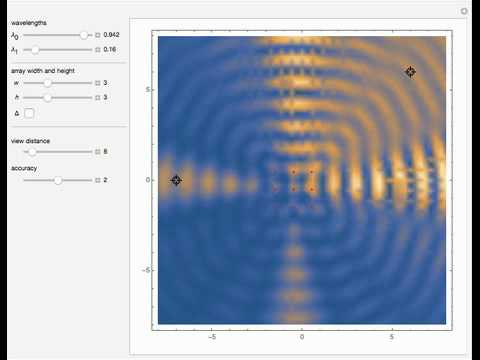Click the λ1 value 0.16
Image resolution: width=480 pixels, height=360 pixels.
coord(110,49)
